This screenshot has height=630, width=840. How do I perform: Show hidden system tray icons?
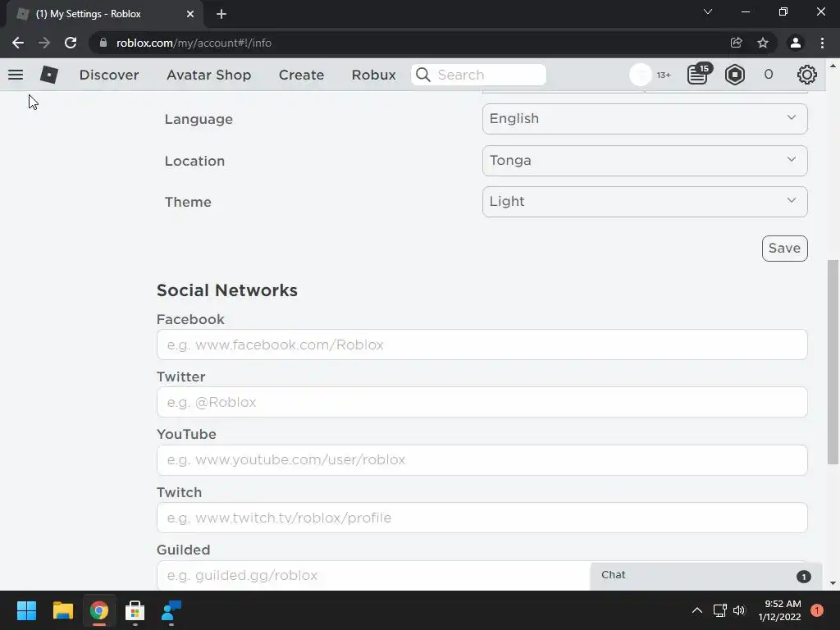(x=697, y=610)
